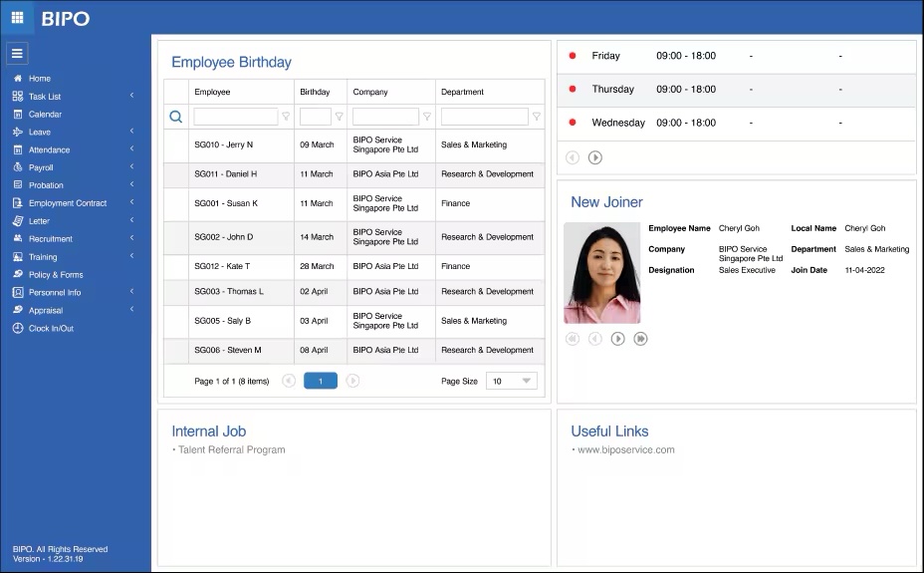Expand the Recruitment submenu chevron
The width and height of the screenshot is (924, 573).
tap(132, 237)
